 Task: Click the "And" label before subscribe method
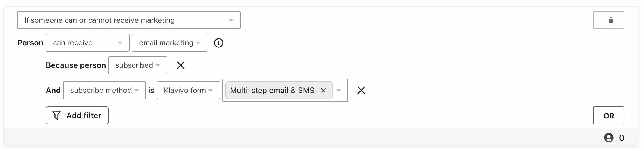(x=53, y=90)
